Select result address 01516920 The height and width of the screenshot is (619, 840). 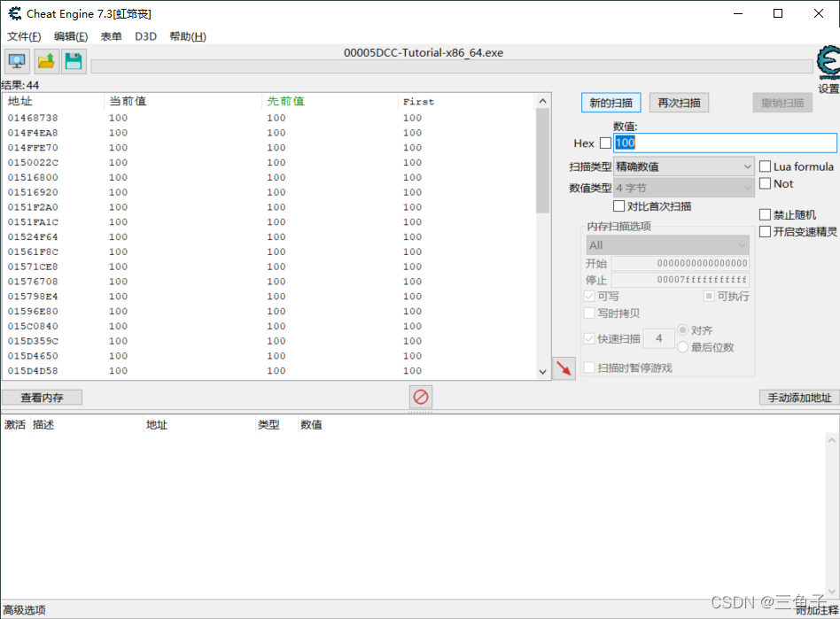tap(33, 192)
